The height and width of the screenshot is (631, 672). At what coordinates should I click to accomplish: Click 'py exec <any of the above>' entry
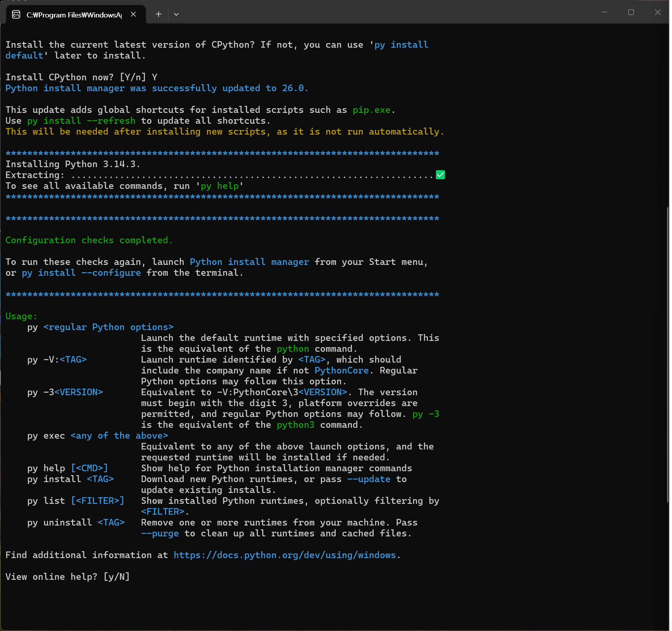click(98, 436)
